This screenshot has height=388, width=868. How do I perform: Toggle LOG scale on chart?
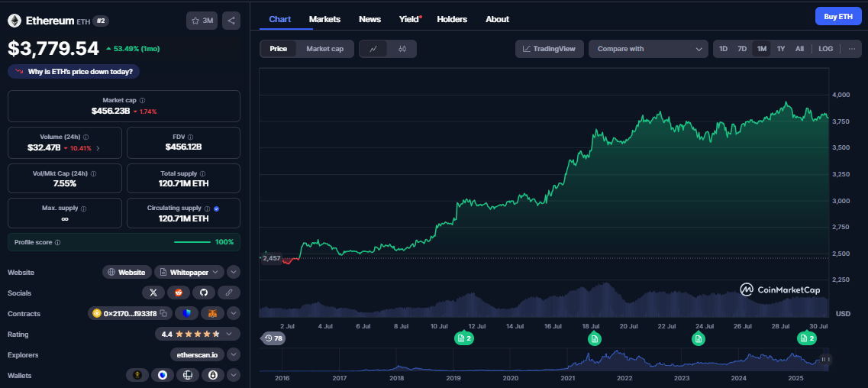click(x=825, y=49)
